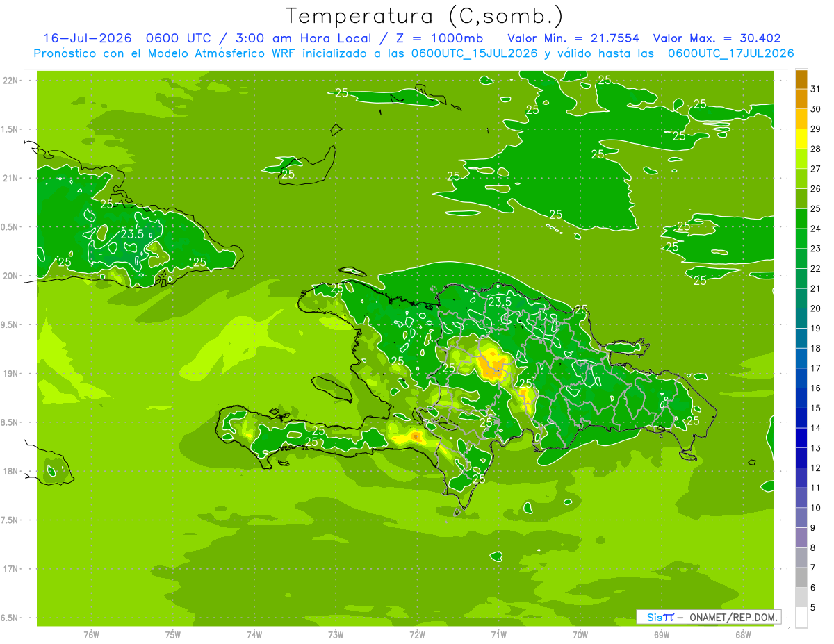Click the 24 label on the color scale
Screen dimensions: 834x644
(x=815, y=229)
